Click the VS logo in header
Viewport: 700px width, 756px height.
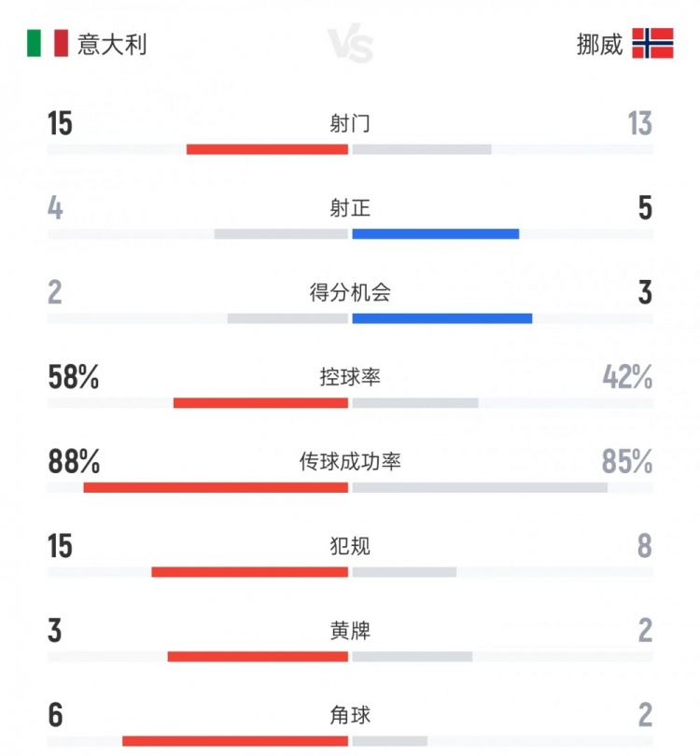(x=351, y=45)
